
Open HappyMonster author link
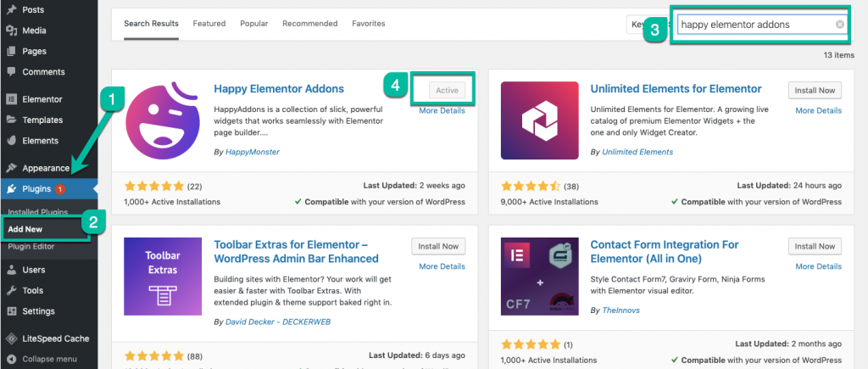(x=253, y=152)
